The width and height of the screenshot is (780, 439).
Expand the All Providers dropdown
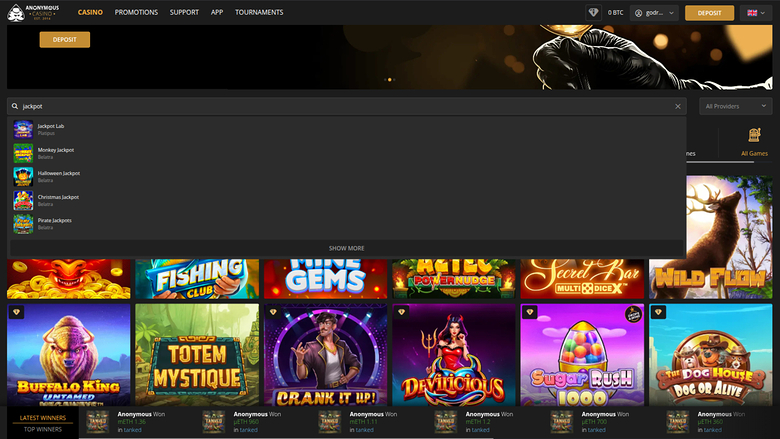(x=735, y=106)
